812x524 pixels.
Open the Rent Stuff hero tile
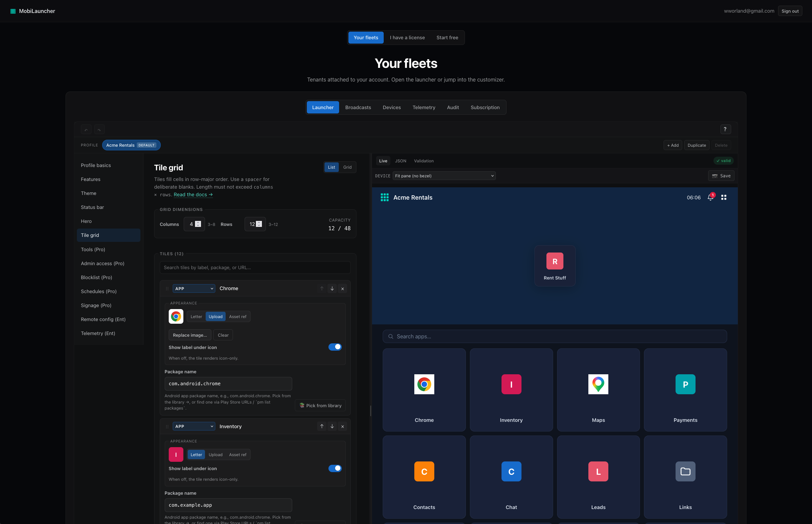(555, 266)
